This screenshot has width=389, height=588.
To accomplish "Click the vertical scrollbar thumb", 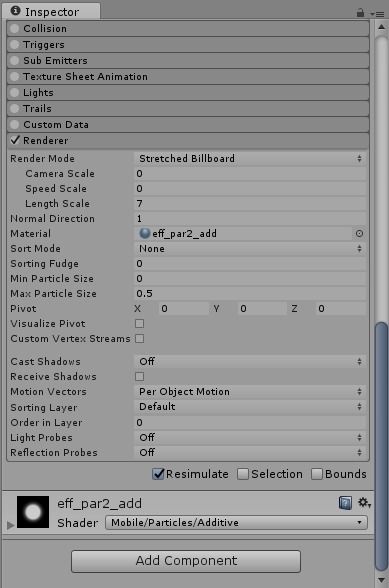I will point(381,446).
